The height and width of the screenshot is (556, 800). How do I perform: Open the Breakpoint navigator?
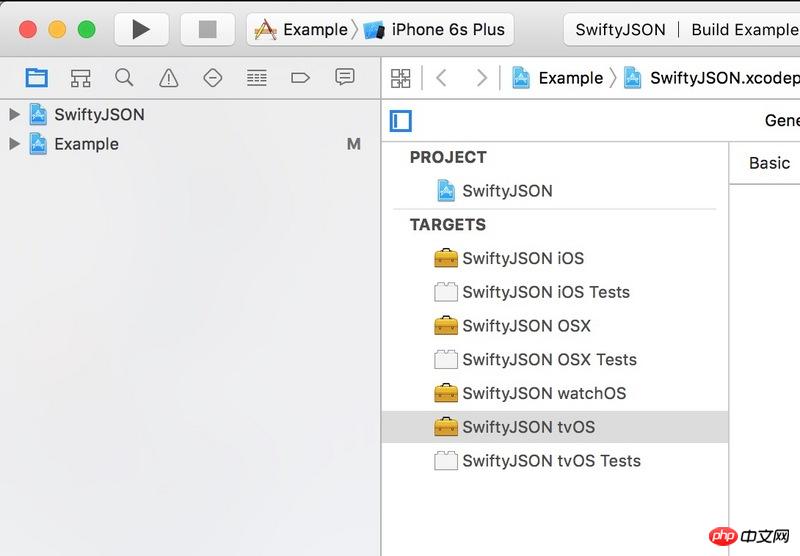point(300,78)
